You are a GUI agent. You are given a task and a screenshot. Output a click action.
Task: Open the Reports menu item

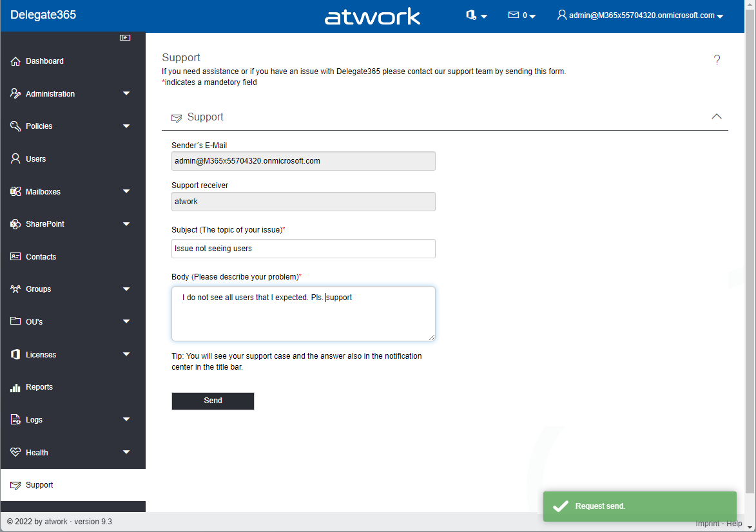point(73,387)
